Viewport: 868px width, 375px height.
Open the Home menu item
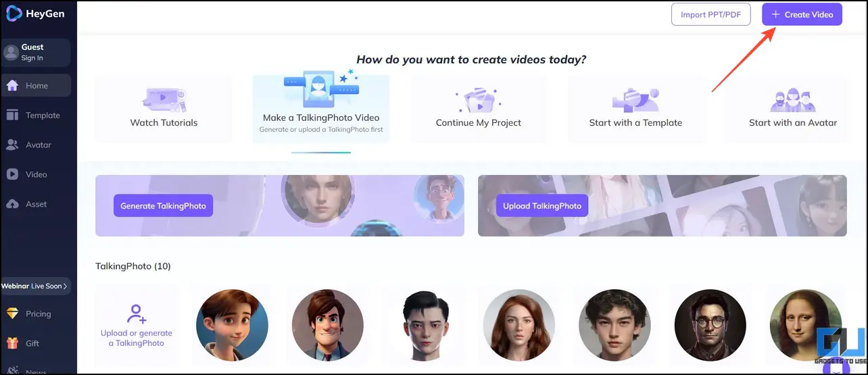click(36, 86)
